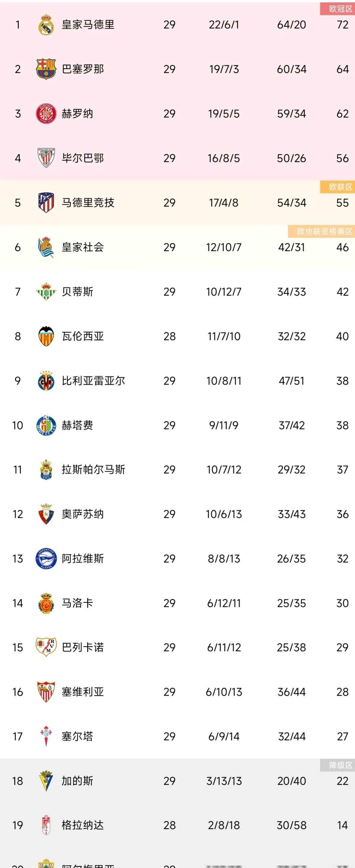Tap the Atlético Madrid crest
Image resolution: width=355 pixels, height=868 pixels.
[46, 202]
